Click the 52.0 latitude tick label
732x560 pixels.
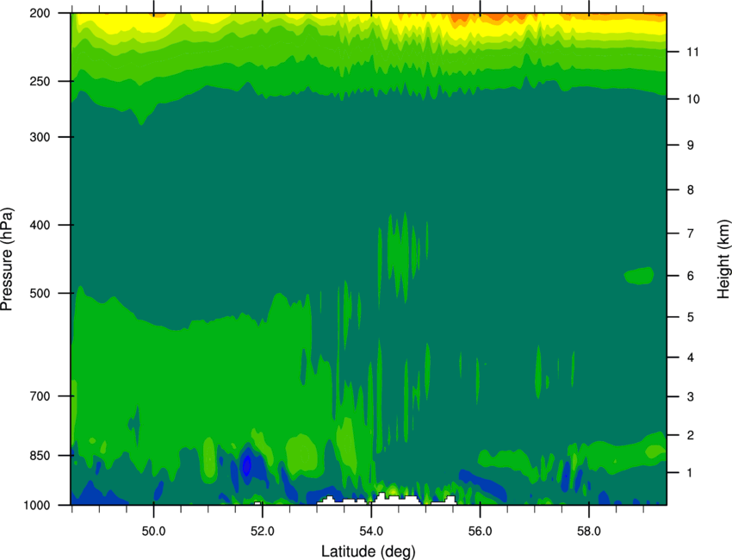pyautogui.click(x=263, y=532)
